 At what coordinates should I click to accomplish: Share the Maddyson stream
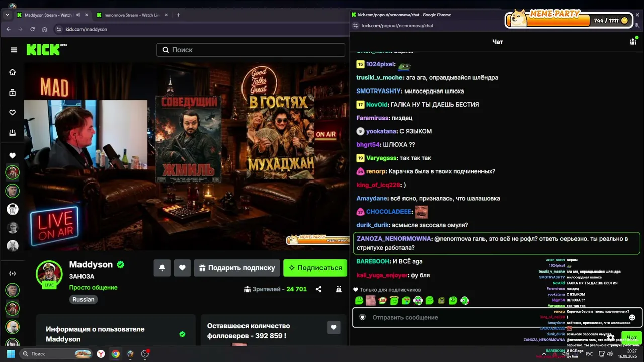[x=318, y=289]
